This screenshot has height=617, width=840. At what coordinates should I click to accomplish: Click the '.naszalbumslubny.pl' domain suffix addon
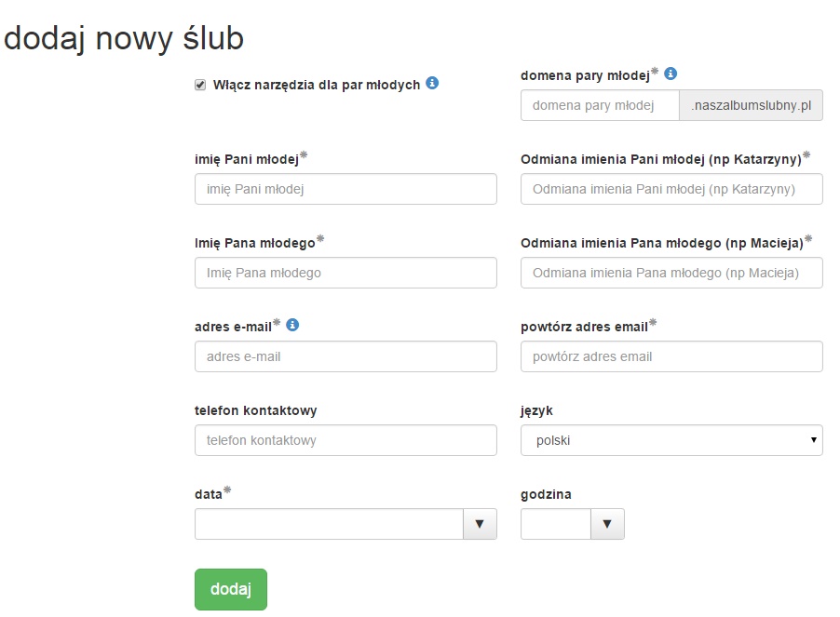(x=751, y=105)
